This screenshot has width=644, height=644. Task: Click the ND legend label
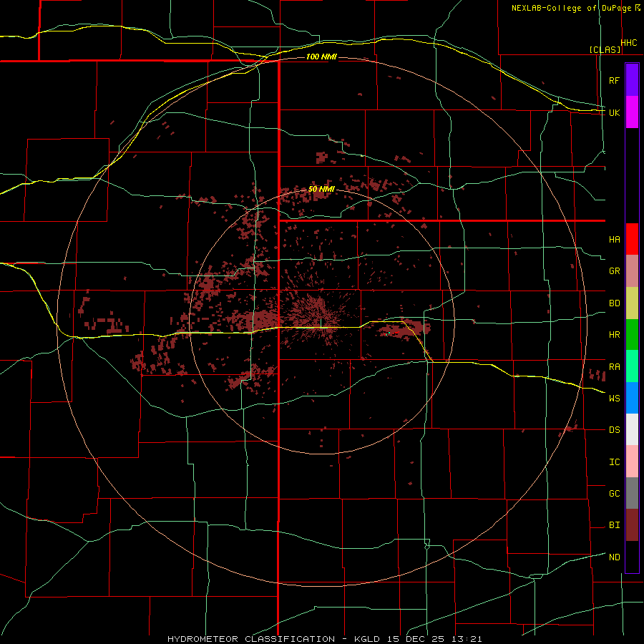point(614,557)
